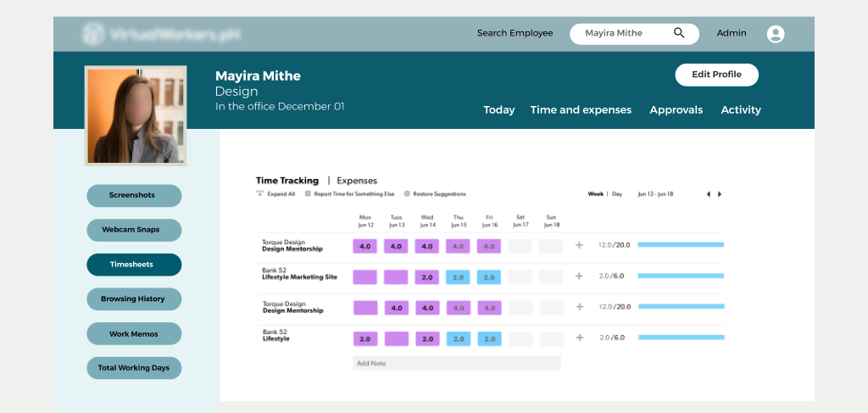Screen dimensions: 868x413
Task: Click the Restore Suggestions circle icon
Action: (407, 194)
